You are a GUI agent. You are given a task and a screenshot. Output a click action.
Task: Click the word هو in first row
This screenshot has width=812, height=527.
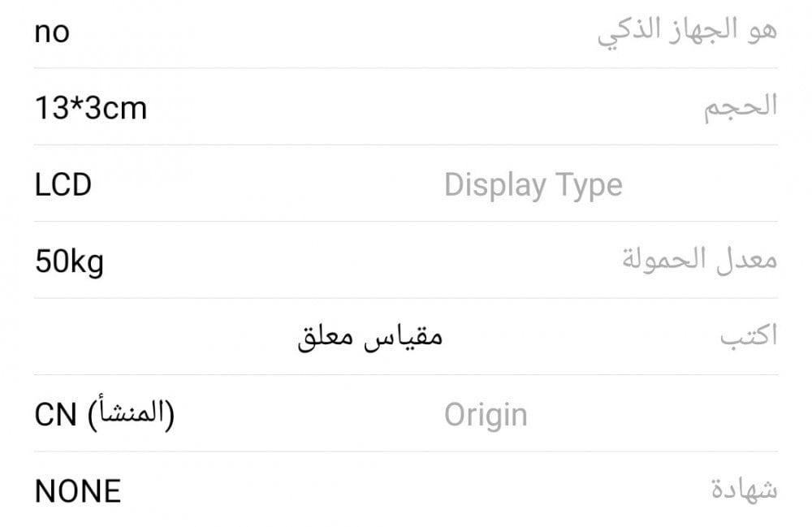(x=762, y=31)
